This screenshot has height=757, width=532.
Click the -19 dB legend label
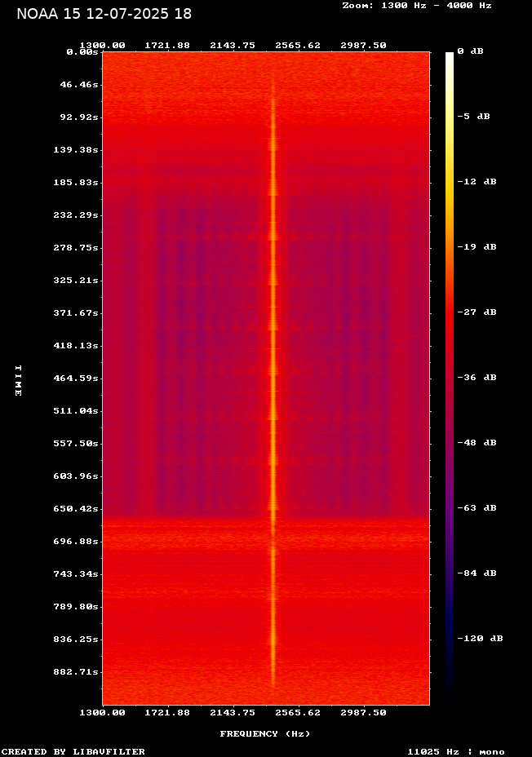click(x=477, y=246)
